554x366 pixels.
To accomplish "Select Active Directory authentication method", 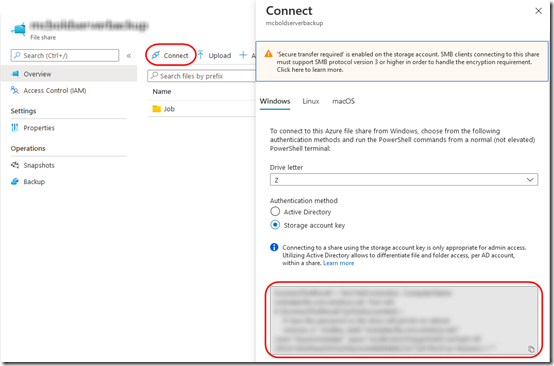I will pos(275,212).
